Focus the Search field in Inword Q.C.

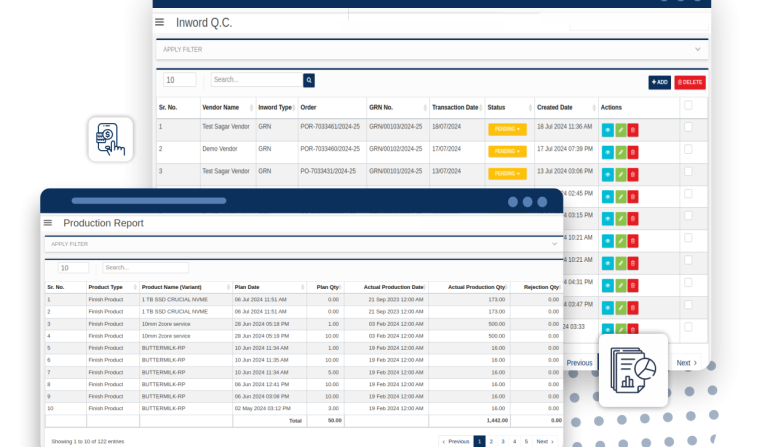click(257, 80)
